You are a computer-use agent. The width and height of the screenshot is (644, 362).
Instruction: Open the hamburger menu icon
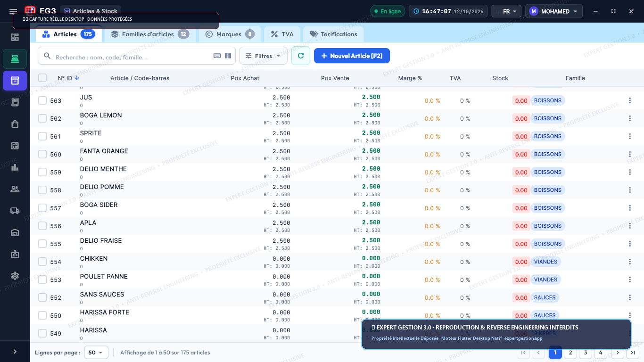click(13, 11)
